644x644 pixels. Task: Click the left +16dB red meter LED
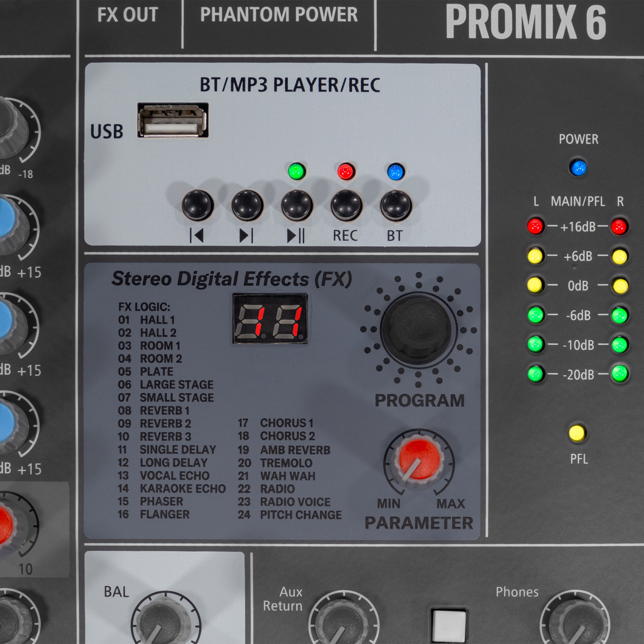click(535, 226)
